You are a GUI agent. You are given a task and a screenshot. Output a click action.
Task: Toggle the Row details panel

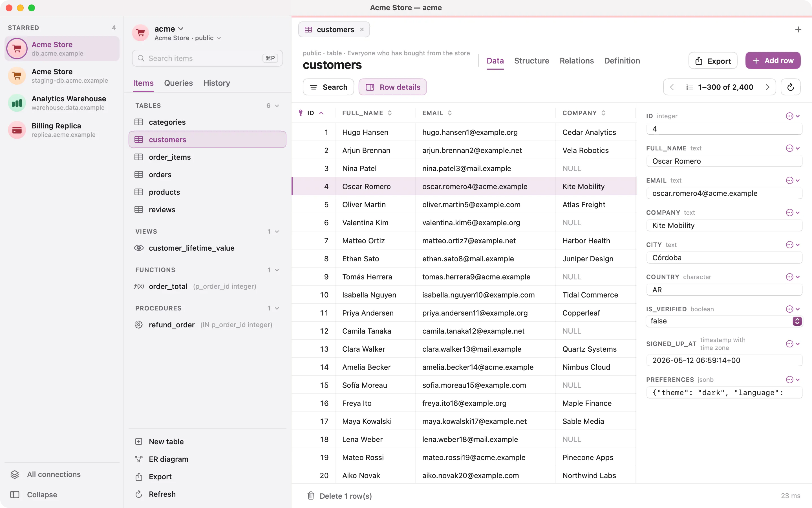392,87
